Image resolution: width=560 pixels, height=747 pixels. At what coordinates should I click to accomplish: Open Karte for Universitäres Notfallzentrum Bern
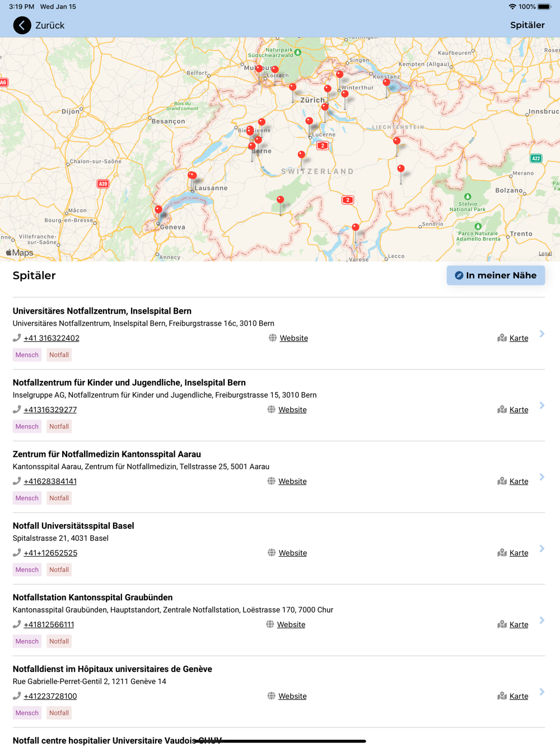click(x=519, y=338)
